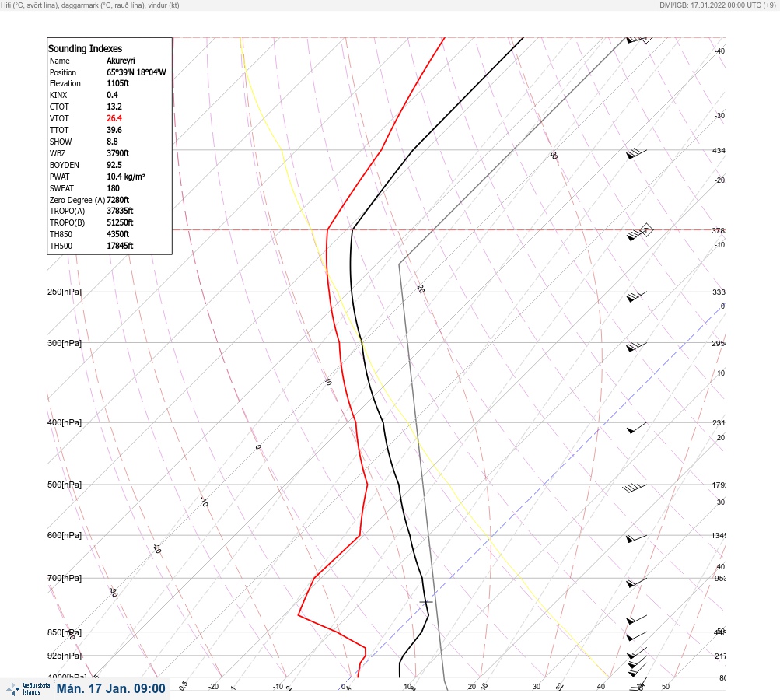Click the TH850 value 4350ft

117,234
